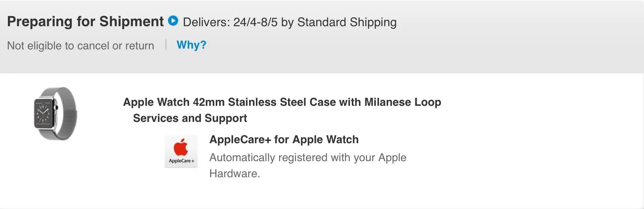
Task: Click the vertical divider before "Why?"
Action: tap(166, 45)
